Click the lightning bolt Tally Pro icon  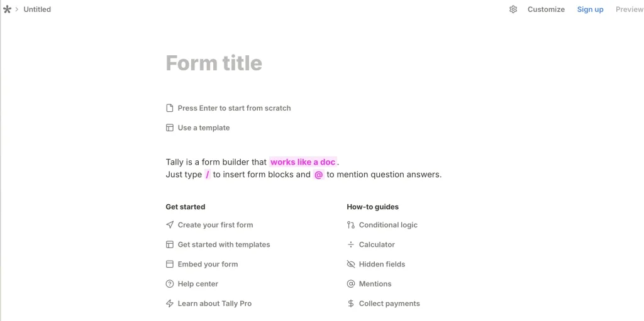pyautogui.click(x=170, y=303)
